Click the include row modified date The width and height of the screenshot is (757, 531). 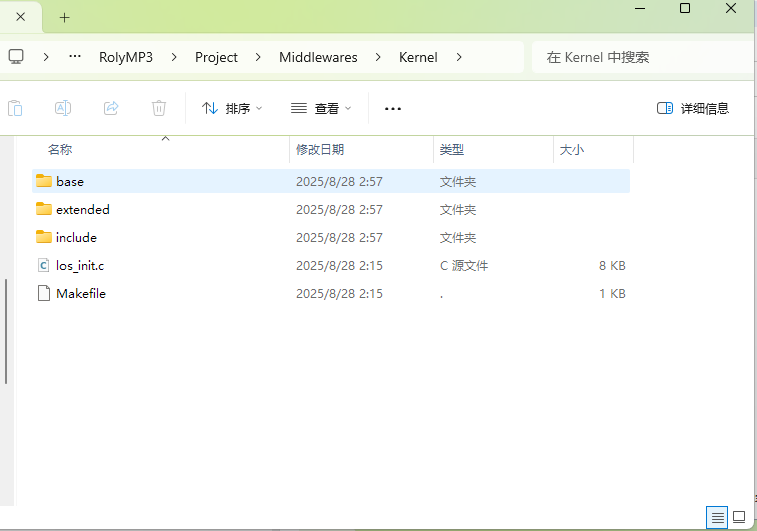(339, 238)
